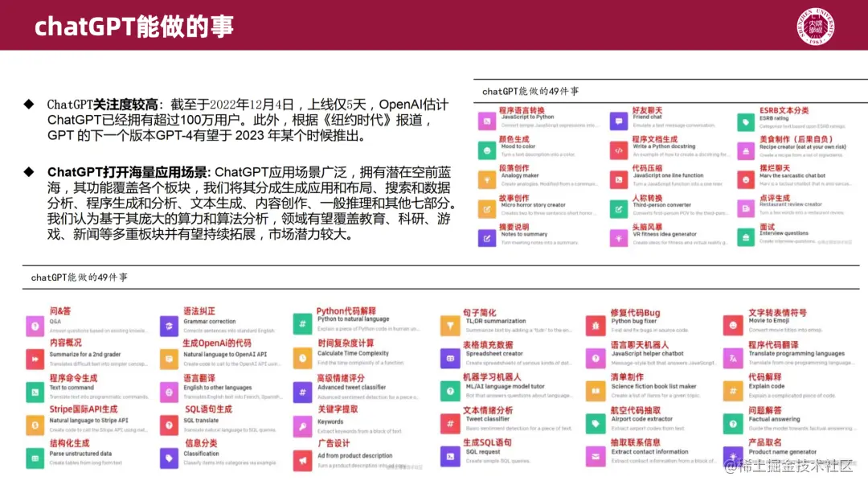868x489 pixels.
Task: Click the red label '文字转表情符号'
Action: [x=777, y=313]
